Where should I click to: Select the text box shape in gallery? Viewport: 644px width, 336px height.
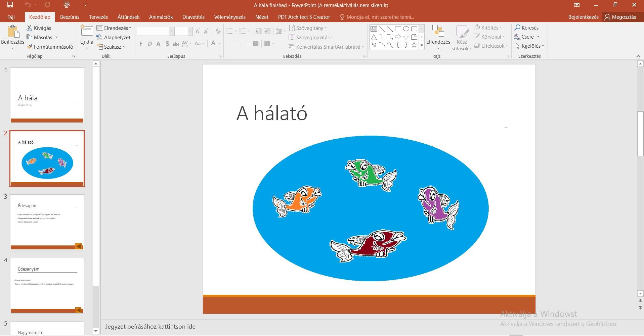(x=374, y=29)
